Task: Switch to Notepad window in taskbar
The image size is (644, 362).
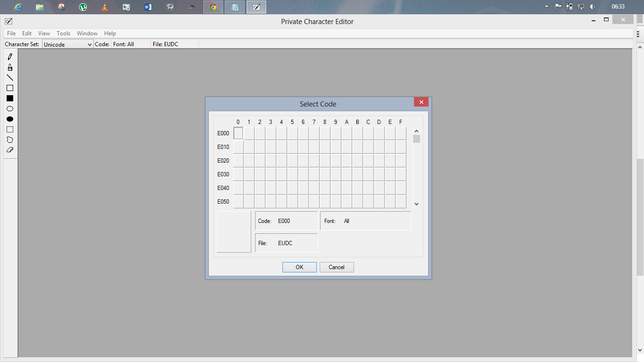Action: 235,7
